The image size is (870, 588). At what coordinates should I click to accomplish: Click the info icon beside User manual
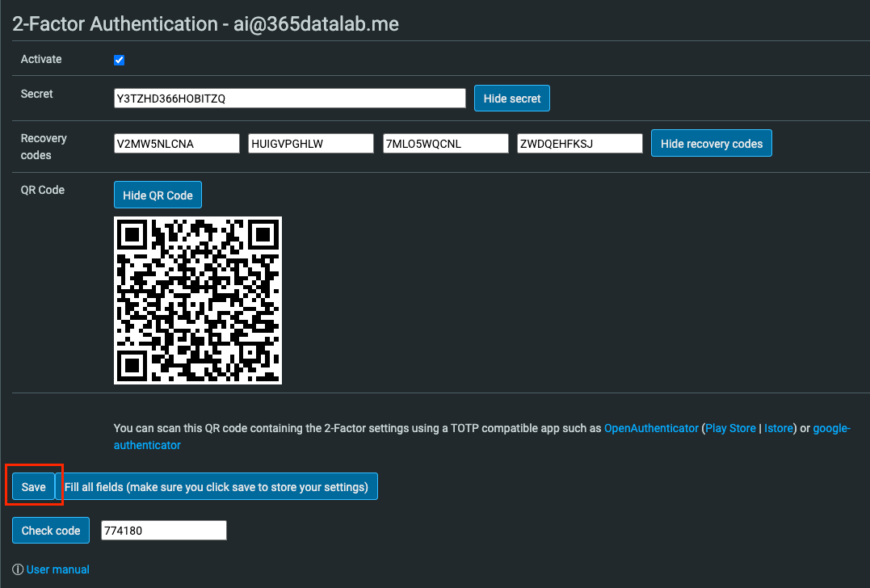click(18, 569)
